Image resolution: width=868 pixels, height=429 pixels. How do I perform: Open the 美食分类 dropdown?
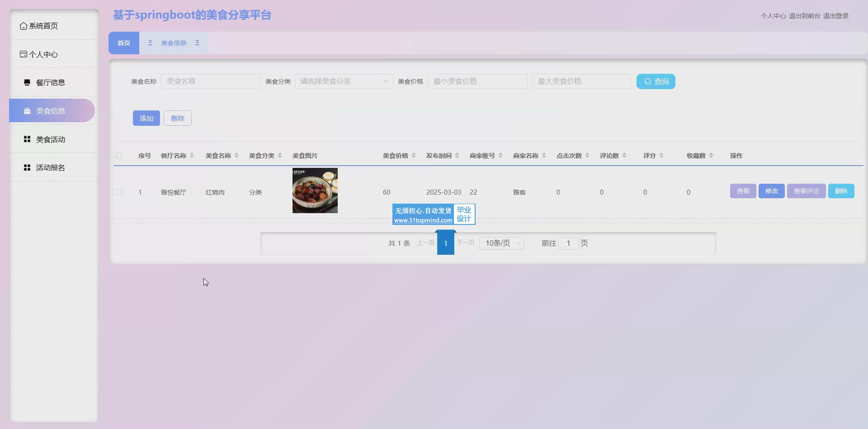click(x=344, y=81)
